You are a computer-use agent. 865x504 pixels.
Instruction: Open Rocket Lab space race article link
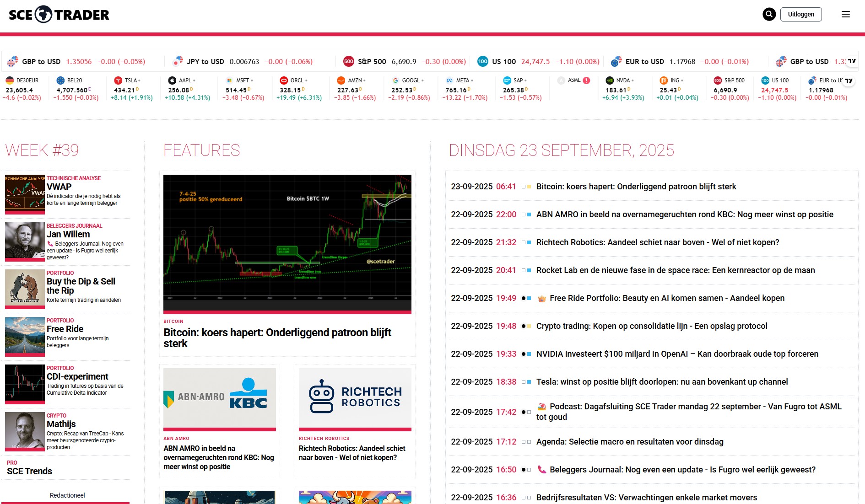[675, 270]
